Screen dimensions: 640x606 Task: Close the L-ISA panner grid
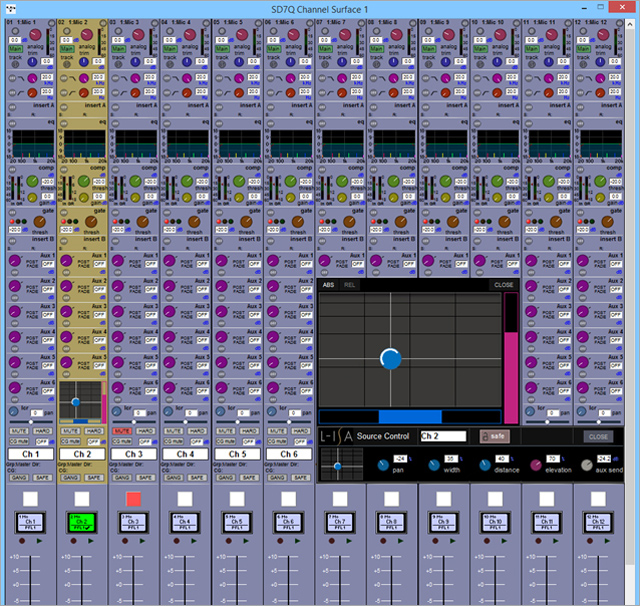504,285
